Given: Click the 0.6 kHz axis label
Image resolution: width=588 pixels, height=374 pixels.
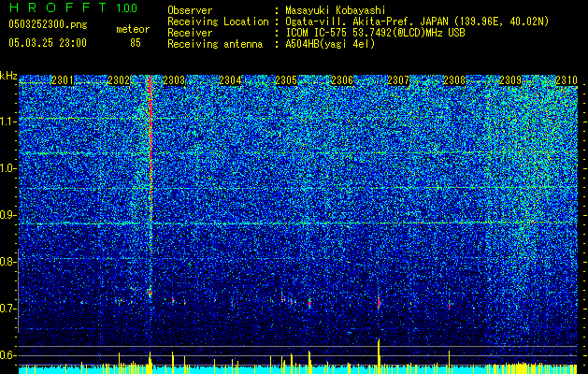Looking at the screenshot, I should point(8,355).
